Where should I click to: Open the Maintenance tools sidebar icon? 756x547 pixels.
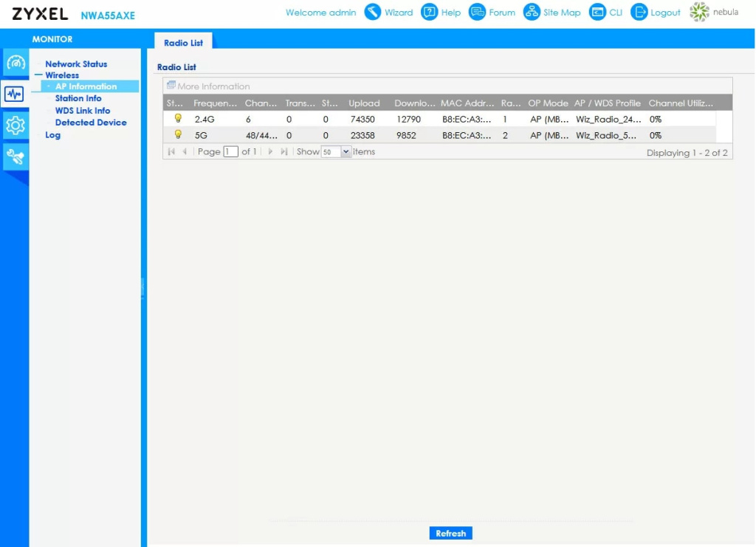coord(15,156)
